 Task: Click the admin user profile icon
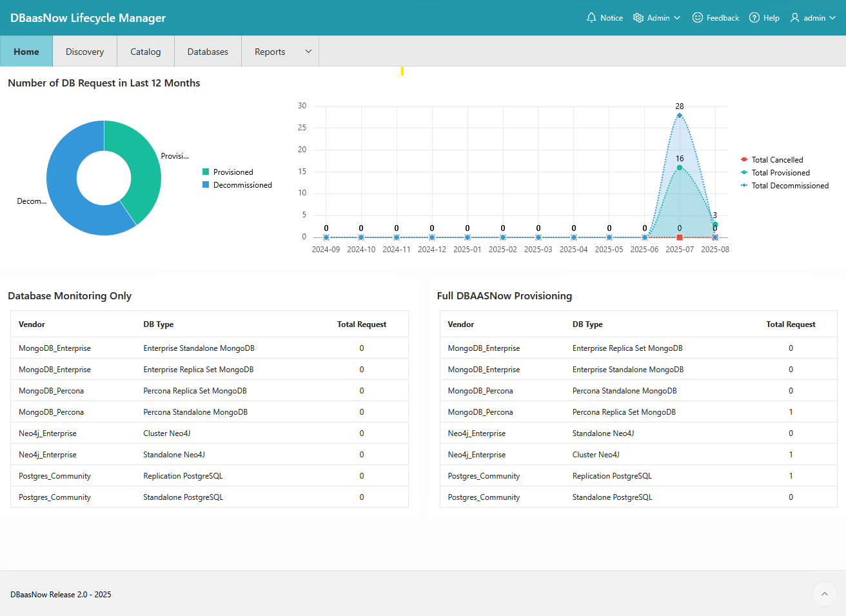click(795, 17)
